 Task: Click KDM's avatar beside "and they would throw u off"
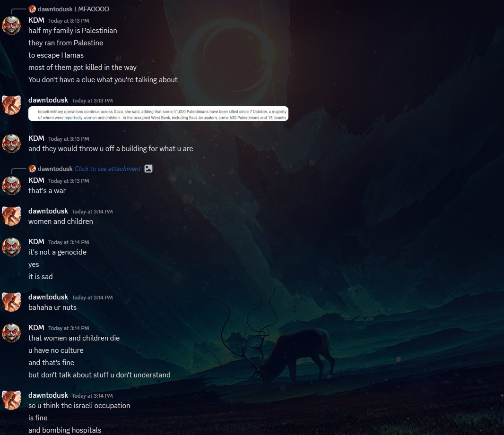click(x=11, y=144)
